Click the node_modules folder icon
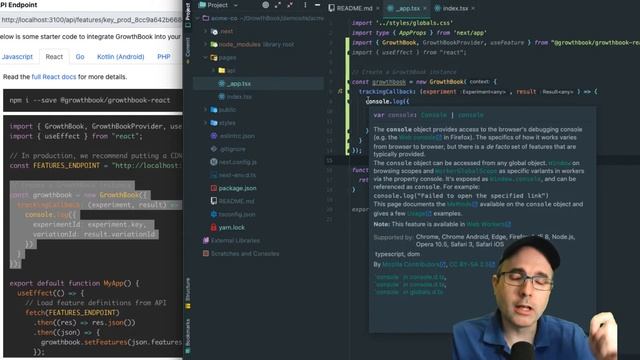 coord(213,44)
